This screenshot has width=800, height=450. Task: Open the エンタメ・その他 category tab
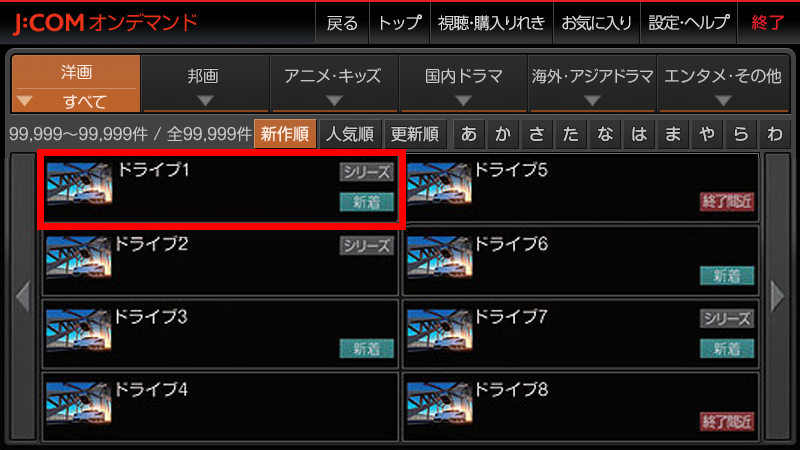723,83
